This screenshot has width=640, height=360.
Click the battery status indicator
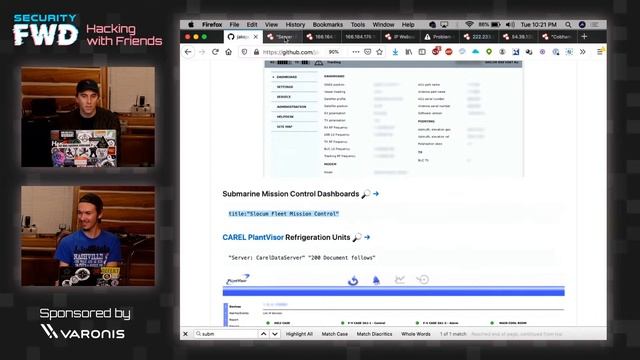point(489,24)
